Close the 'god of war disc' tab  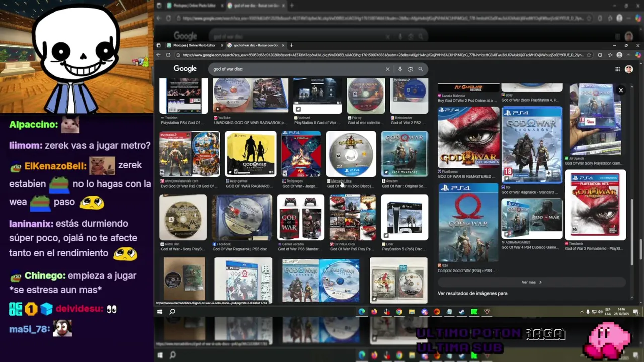tap(284, 45)
